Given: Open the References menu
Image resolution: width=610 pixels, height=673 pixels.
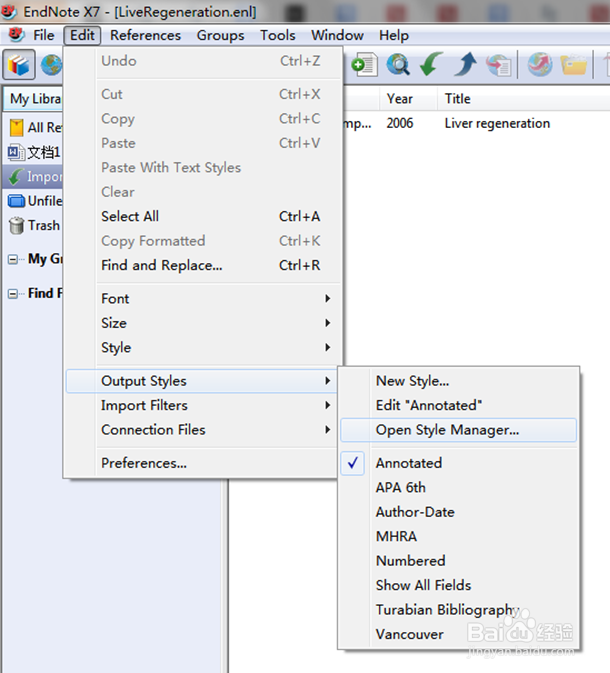Looking at the screenshot, I should 145,35.
